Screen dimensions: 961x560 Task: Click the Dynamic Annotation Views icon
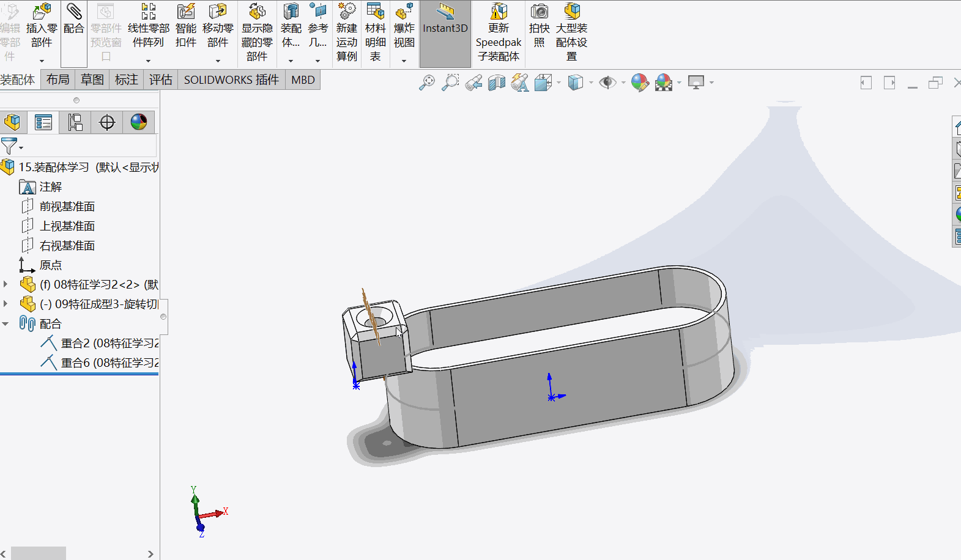(520, 82)
